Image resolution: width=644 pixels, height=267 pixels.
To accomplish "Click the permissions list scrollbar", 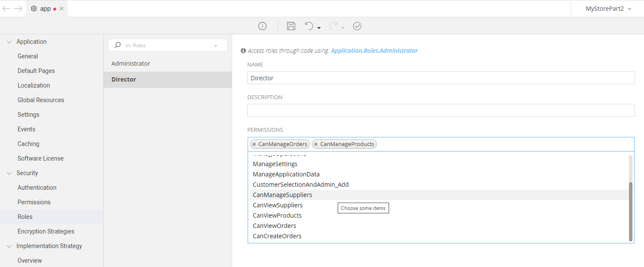I will (x=630, y=210).
